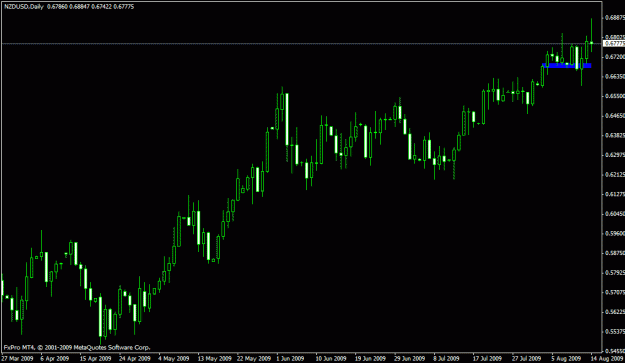Click the 0.5622 price scale label
This screenshot has height=363, width=625.
615,312
